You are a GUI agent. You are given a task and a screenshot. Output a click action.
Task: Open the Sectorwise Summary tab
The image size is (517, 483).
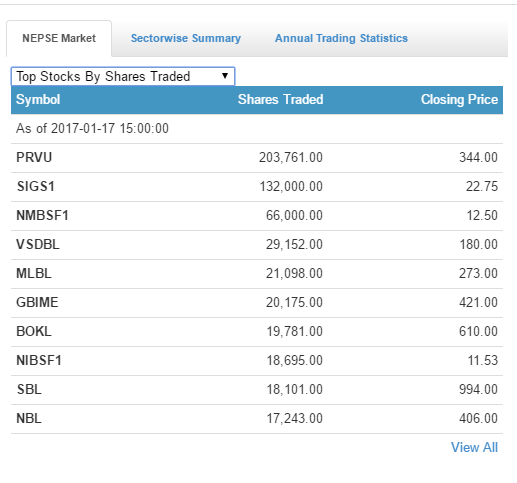pyautogui.click(x=186, y=38)
